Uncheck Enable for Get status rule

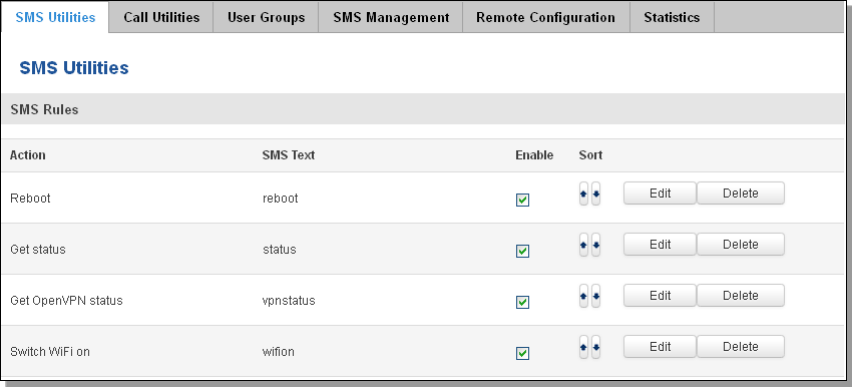pos(522,251)
